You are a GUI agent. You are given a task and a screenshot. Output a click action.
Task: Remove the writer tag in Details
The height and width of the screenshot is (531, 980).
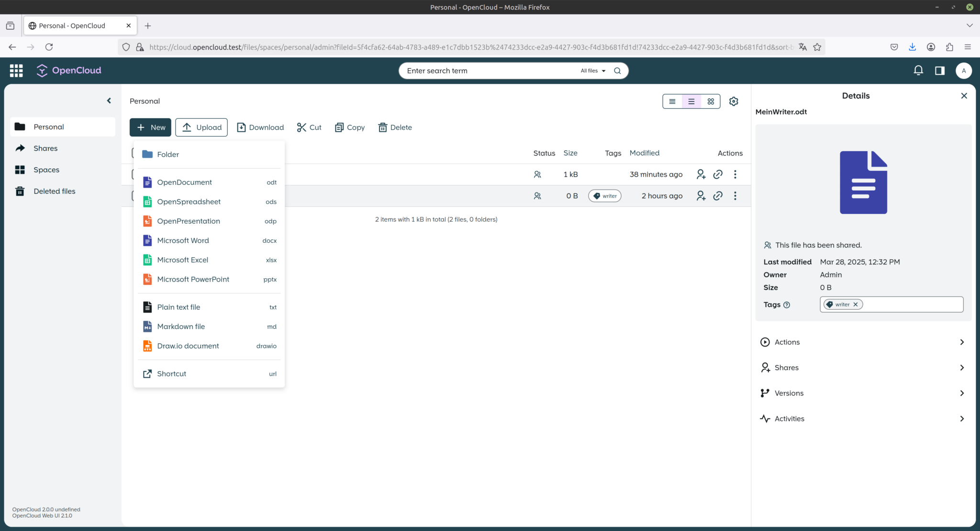click(x=856, y=305)
